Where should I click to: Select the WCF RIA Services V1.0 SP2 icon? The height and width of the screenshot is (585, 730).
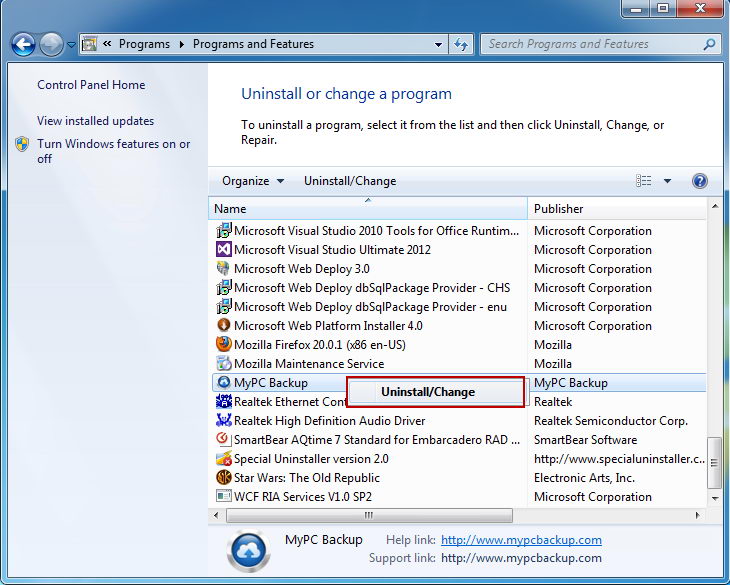pos(223,497)
